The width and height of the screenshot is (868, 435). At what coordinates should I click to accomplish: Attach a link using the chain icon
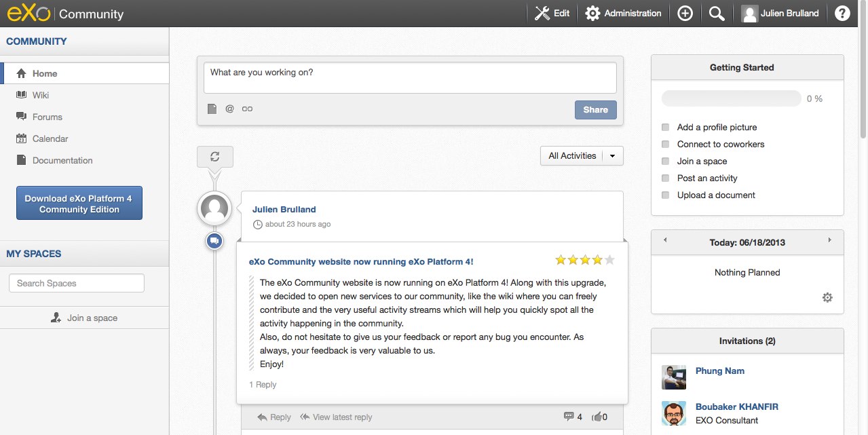pyautogui.click(x=248, y=109)
